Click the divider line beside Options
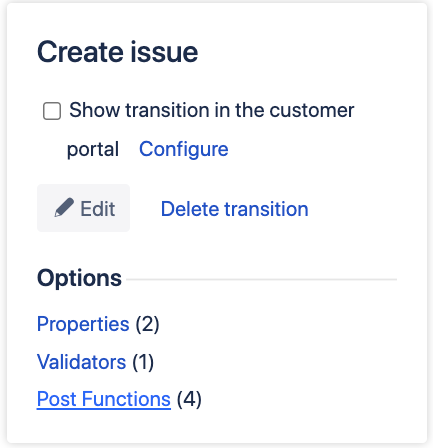Image resolution: width=433 pixels, height=448 pixels. (x=262, y=279)
